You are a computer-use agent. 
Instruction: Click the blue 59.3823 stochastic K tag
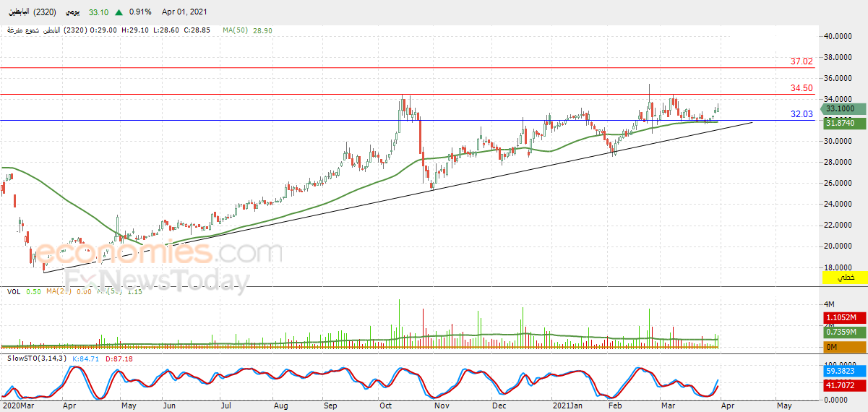tap(841, 371)
